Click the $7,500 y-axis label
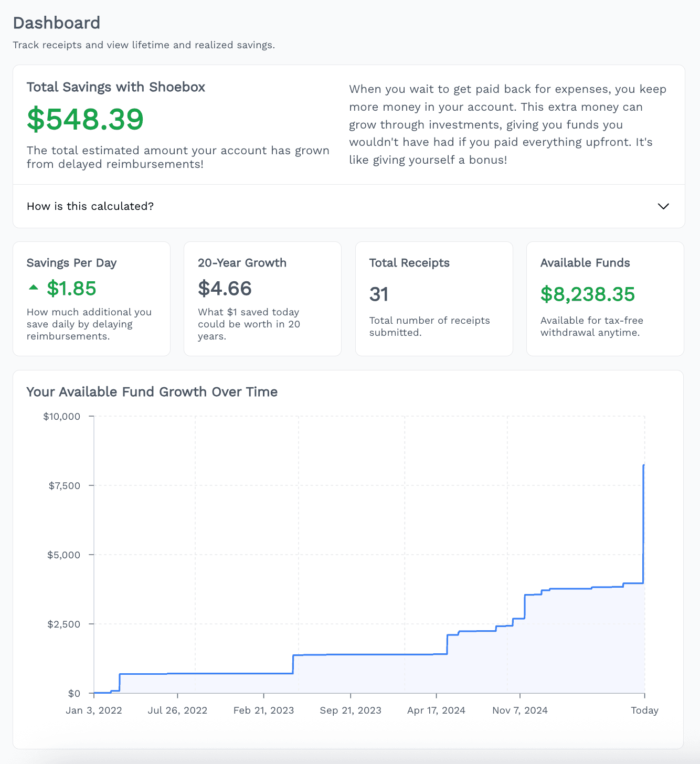Screen dimensions: 700x764 pos(65,485)
